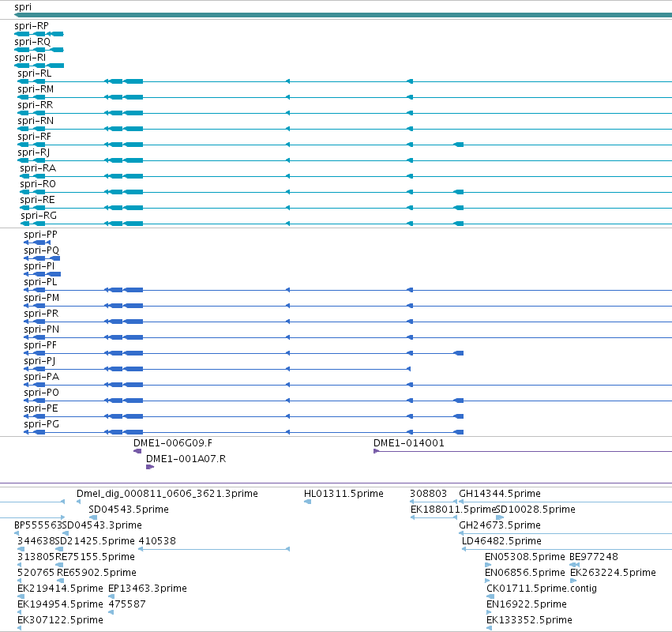
Task: Click the EK263224.5prime EST label
Action: pyautogui.click(x=614, y=574)
